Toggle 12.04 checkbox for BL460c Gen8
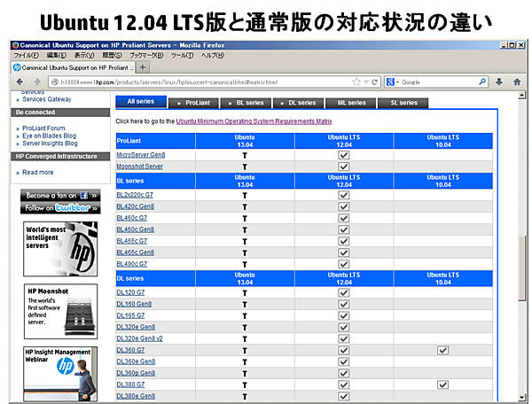This screenshot has width=532, height=404. [344, 229]
